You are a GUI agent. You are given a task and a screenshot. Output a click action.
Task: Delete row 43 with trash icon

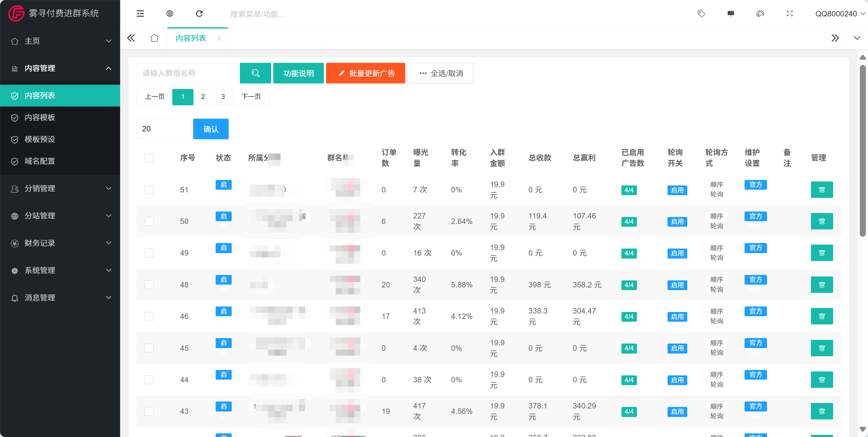822,412
